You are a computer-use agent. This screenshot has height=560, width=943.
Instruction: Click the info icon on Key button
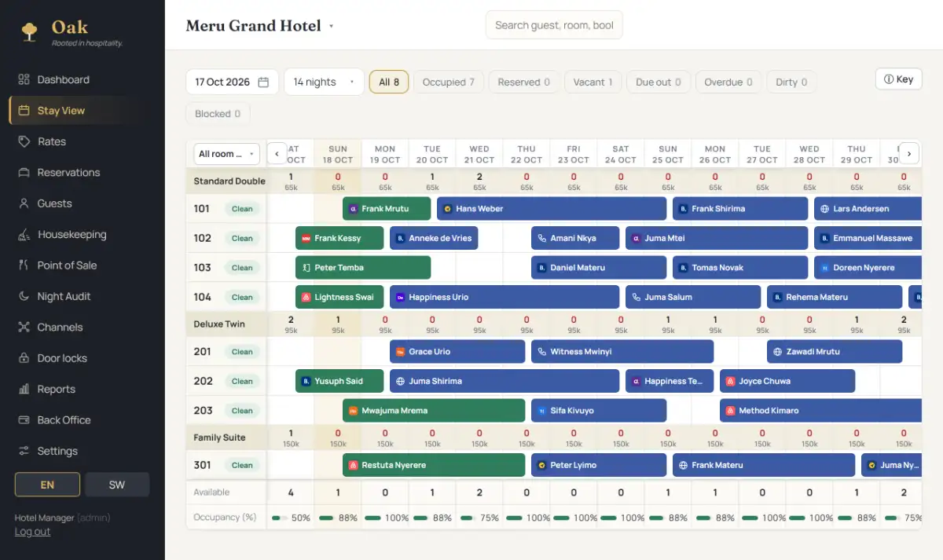pyautogui.click(x=889, y=79)
